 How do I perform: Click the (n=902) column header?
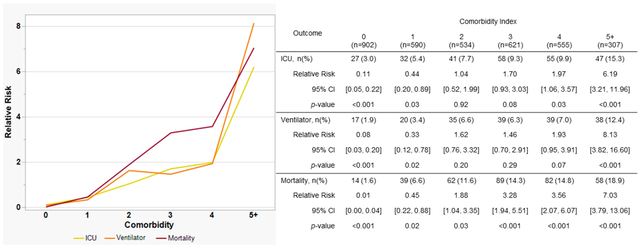(x=363, y=45)
